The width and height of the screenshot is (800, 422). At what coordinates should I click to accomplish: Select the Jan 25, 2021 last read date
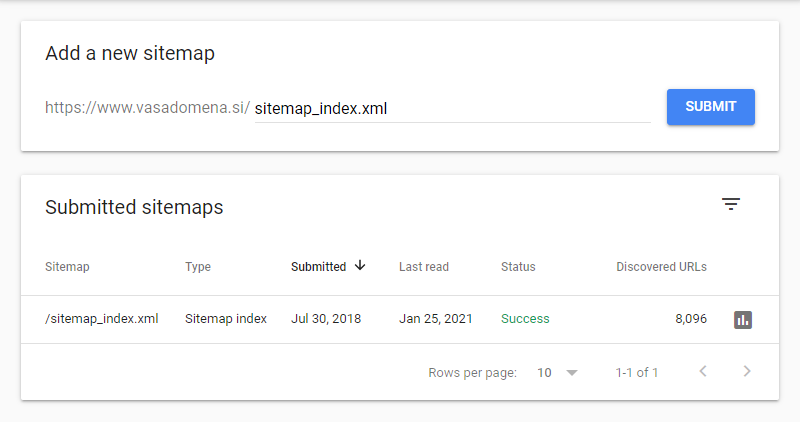click(x=436, y=319)
